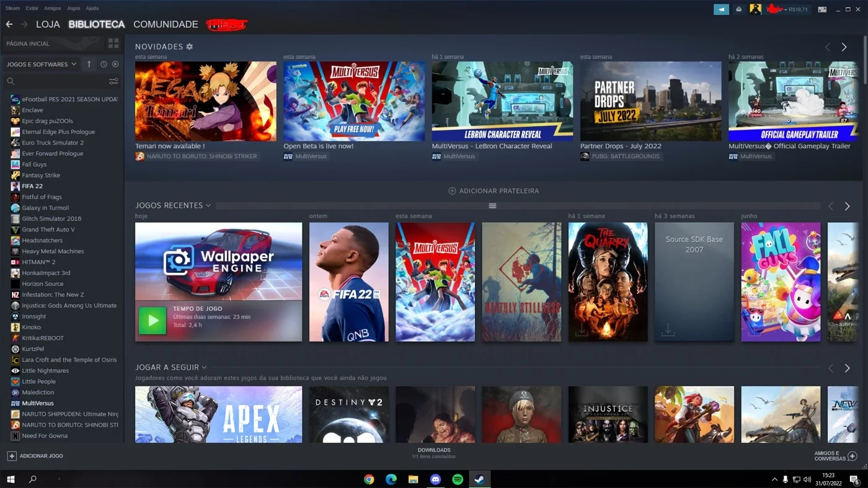
Task: Click the shelf handle bar beside Jogos Recentes
Action: [492, 206]
